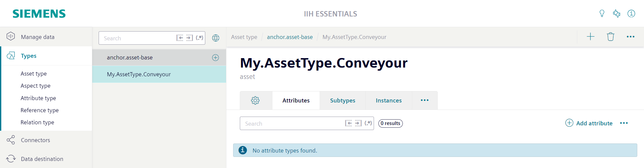Click anchor.asset-base breadcrumb link

290,37
